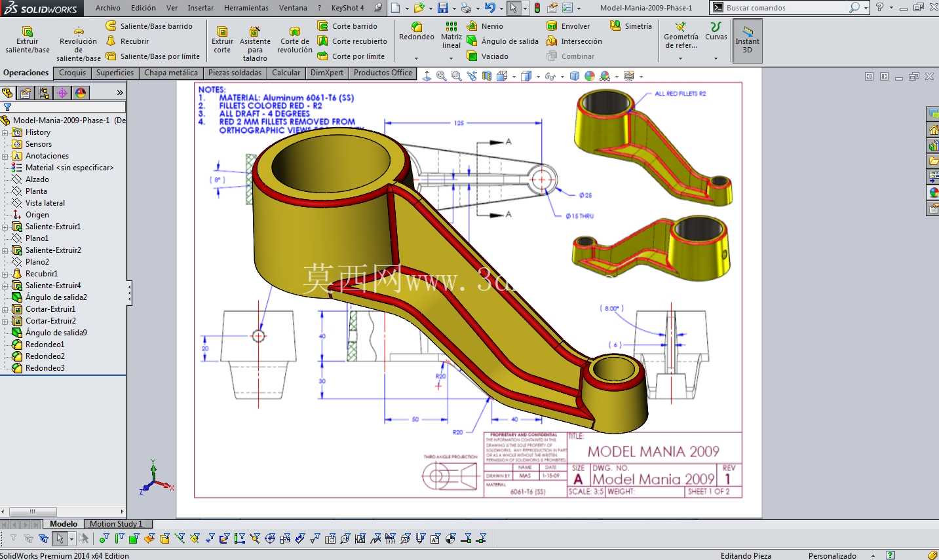Image resolution: width=939 pixels, height=560 pixels.
Task: Click Personalizado unit system status
Action: coord(832,555)
